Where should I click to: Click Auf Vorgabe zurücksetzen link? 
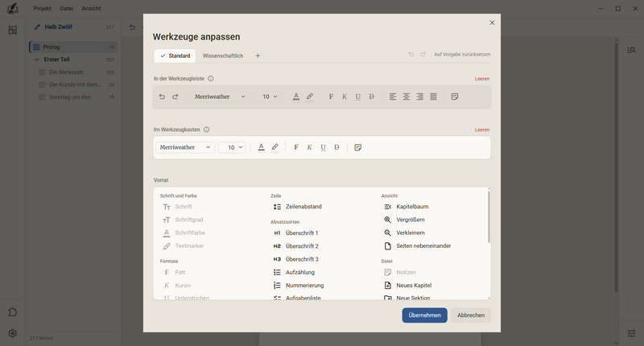[x=462, y=54]
